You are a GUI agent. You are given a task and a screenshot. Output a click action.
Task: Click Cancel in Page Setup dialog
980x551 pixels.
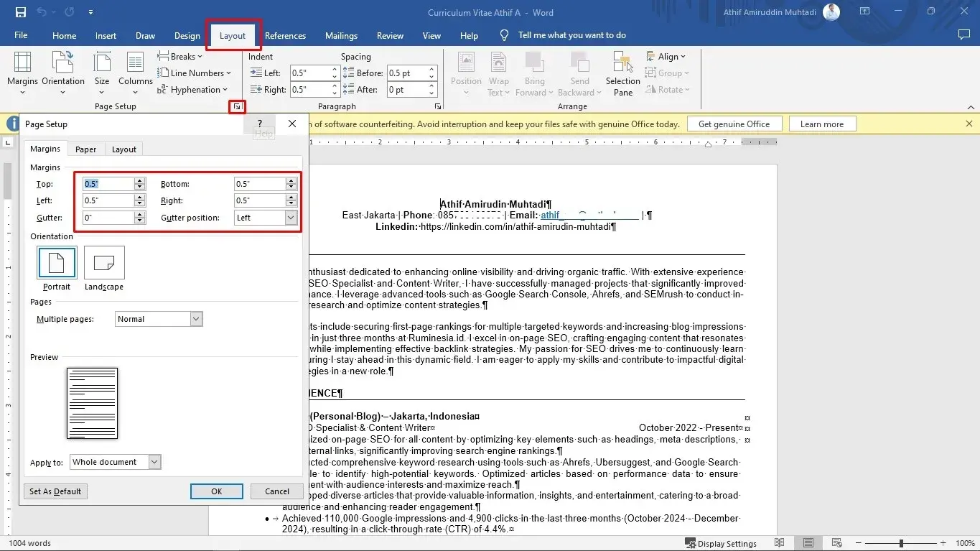click(277, 491)
